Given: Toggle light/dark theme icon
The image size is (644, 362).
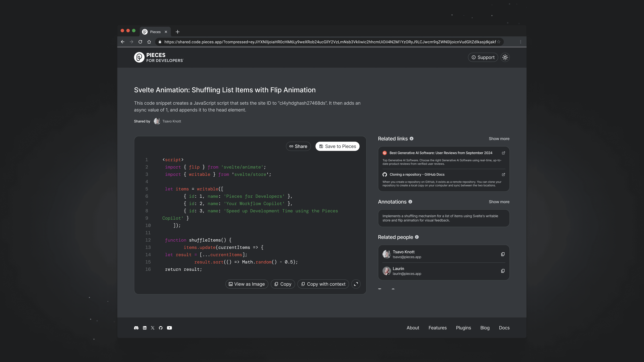Looking at the screenshot, I should click(x=505, y=57).
